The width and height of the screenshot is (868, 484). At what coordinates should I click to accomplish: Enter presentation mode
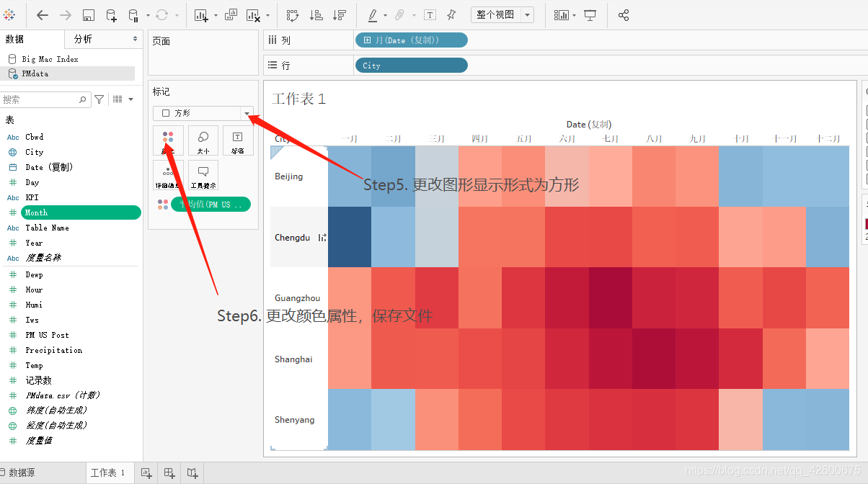[x=590, y=15]
